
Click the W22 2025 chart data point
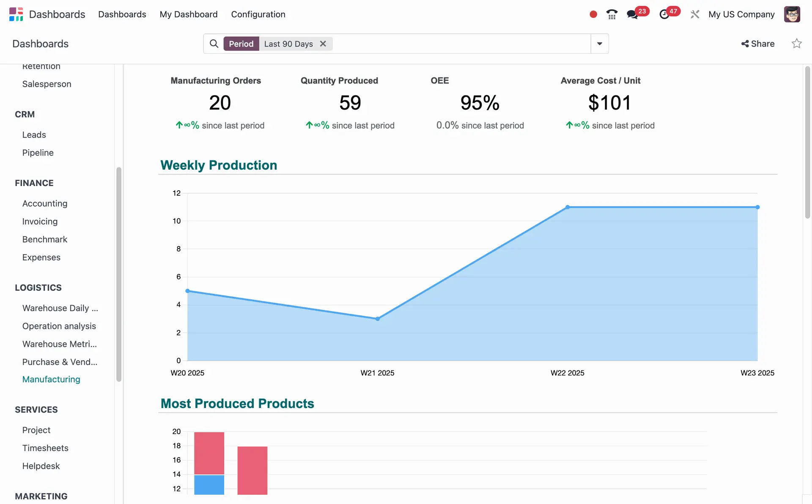click(x=567, y=207)
